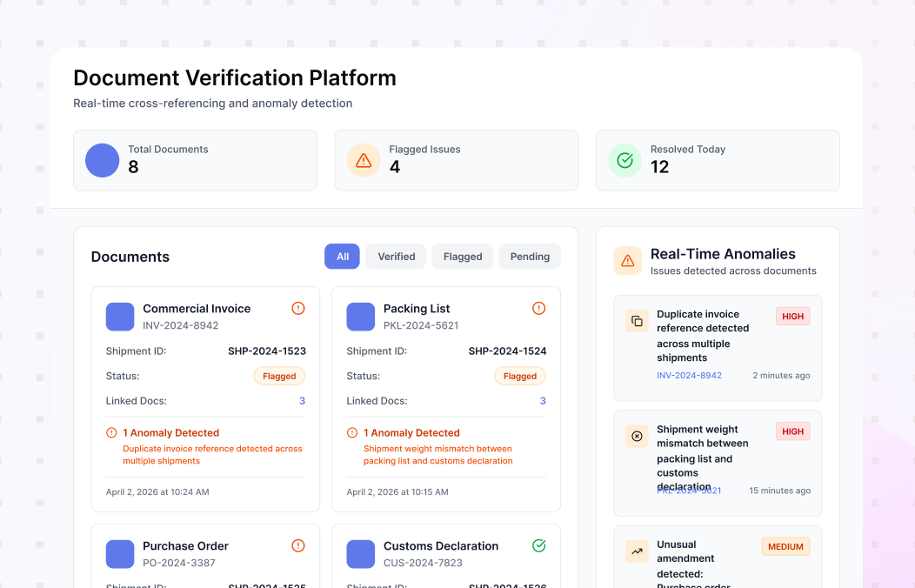Click the verified check icon on Customs Declaration
This screenshot has width=915, height=588.
tap(538, 545)
